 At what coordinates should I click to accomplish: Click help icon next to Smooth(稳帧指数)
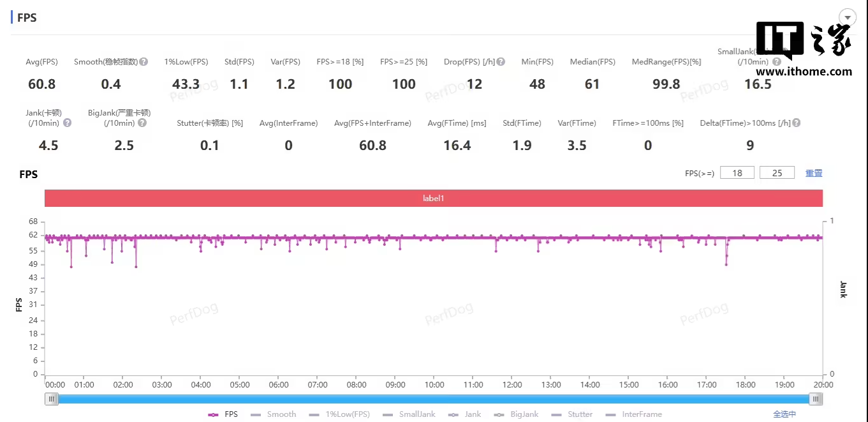143,62
